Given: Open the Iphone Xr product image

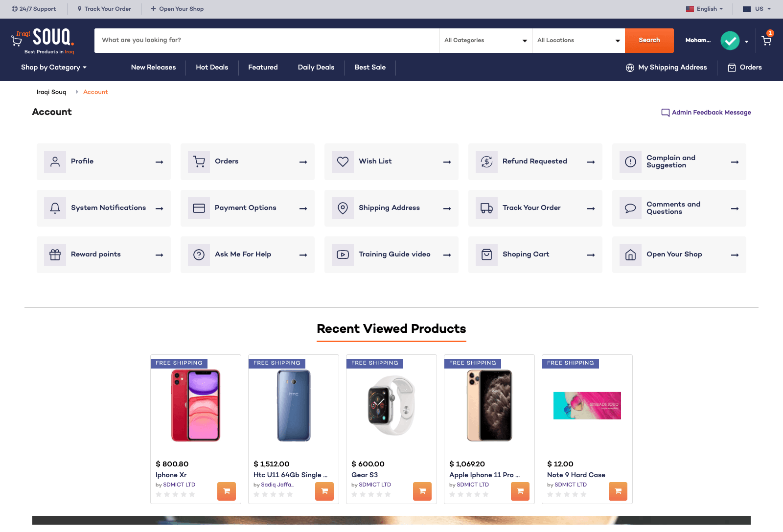Looking at the screenshot, I should [196, 405].
